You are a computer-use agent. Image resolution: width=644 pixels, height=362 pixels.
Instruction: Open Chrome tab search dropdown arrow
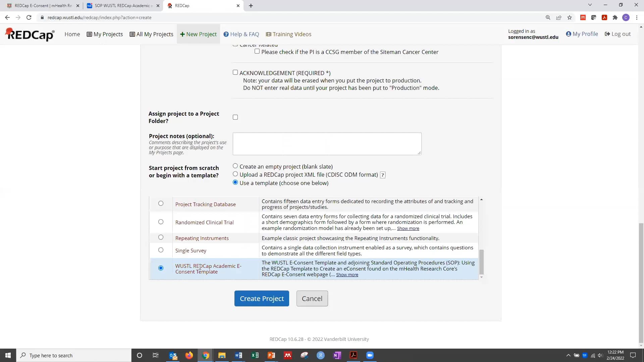pyautogui.click(x=590, y=5)
